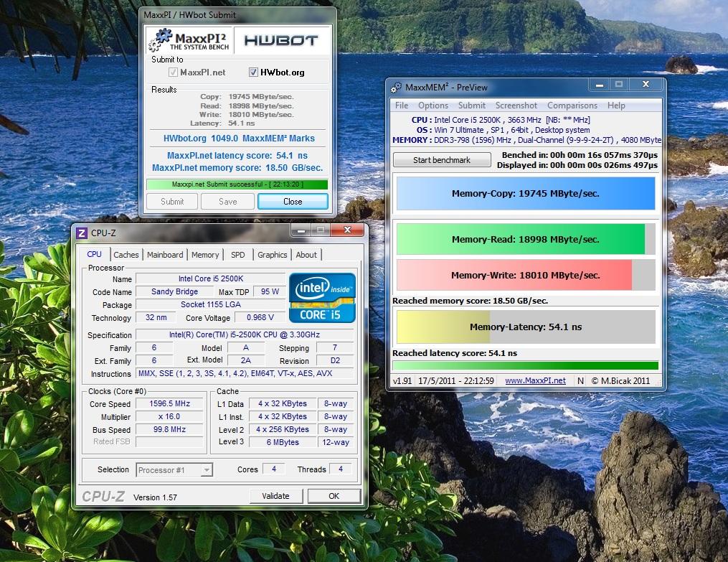Toggle the MaxxPI.net submit checkbox
The height and width of the screenshot is (562, 728).
coord(173,72)
